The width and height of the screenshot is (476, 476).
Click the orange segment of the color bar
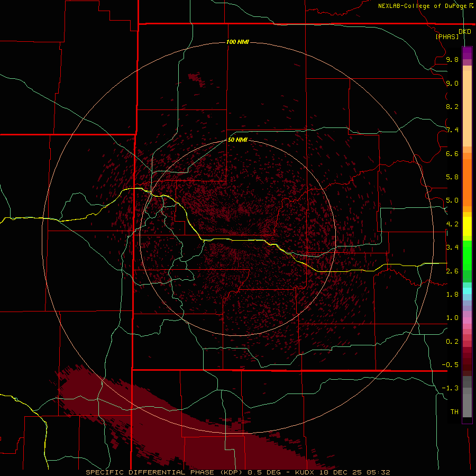click(467, 182)
